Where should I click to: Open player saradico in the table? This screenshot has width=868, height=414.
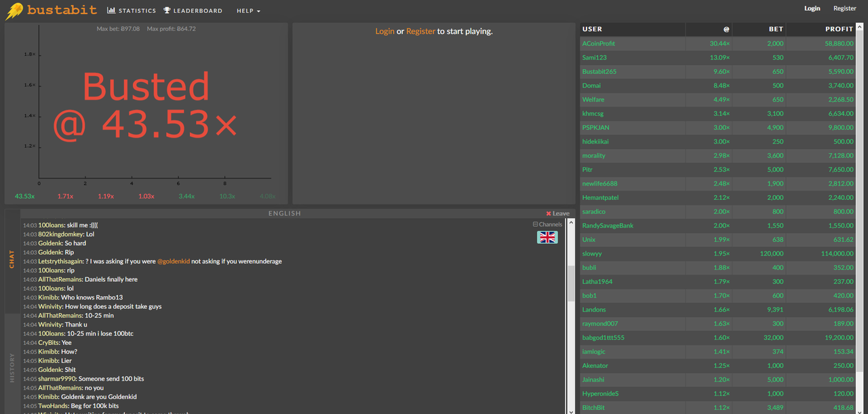595,211
